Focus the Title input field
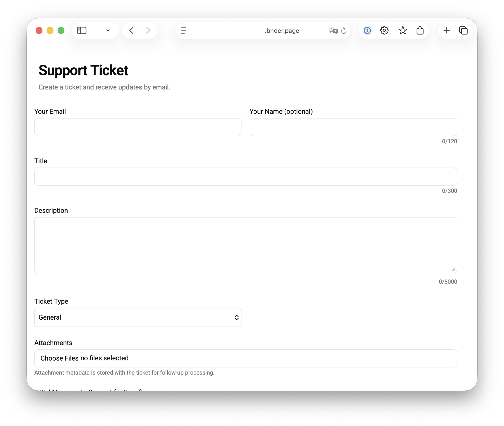504x426 pixels. 246,177
